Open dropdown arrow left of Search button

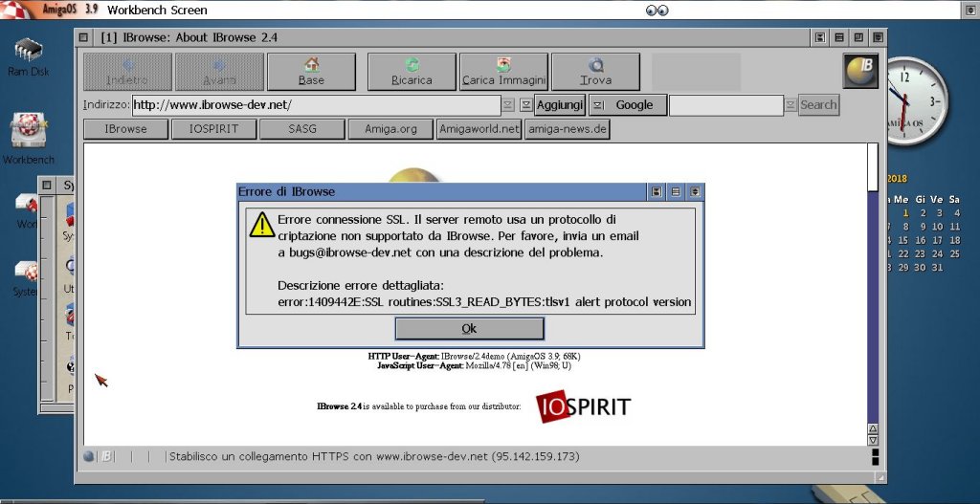(791, 105)
